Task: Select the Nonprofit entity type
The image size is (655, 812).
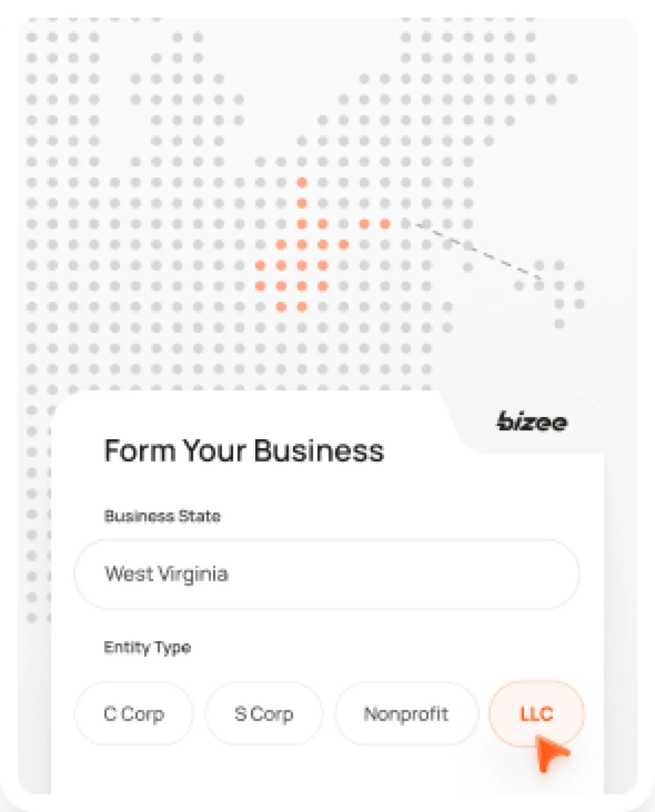Action: pyautogui.click(x=406, y=714)
